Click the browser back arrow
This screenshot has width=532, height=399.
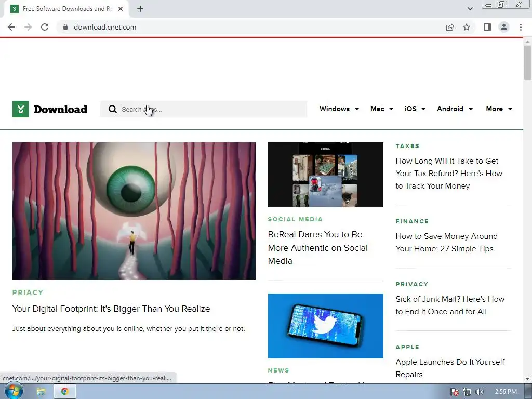coord(11,27)
